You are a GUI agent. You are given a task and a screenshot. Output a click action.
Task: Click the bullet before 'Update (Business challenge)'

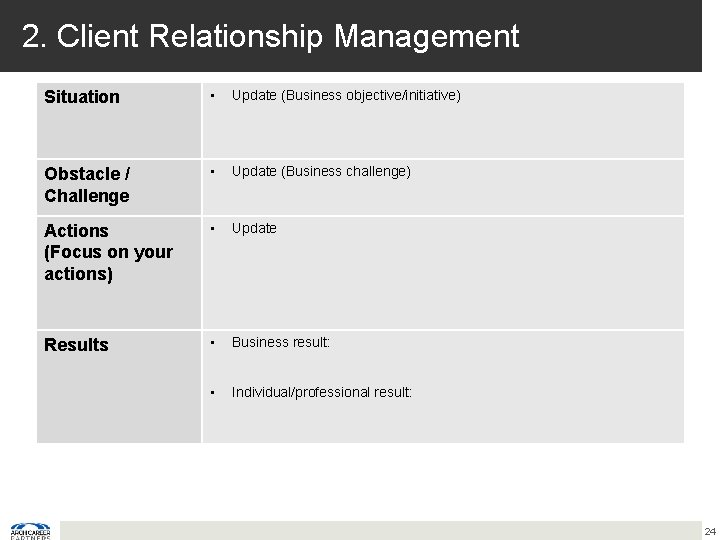(x=212, y=171)
